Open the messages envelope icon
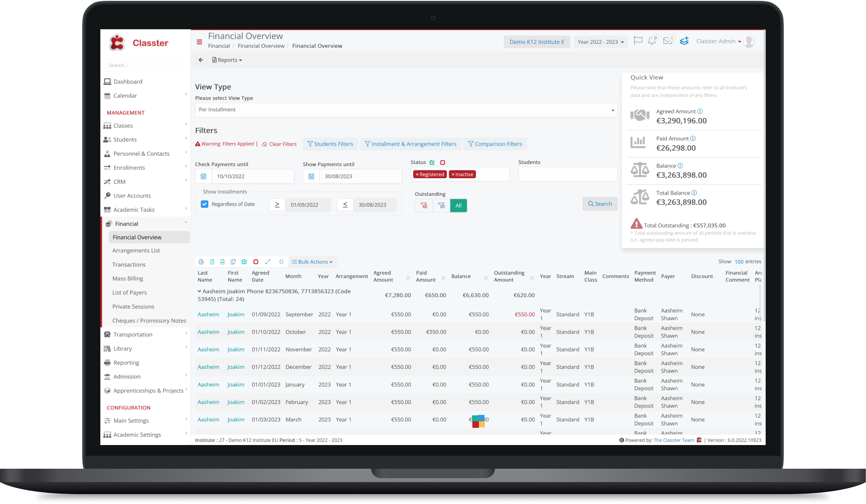The image size is (866, 504). (x=667, y=41)
